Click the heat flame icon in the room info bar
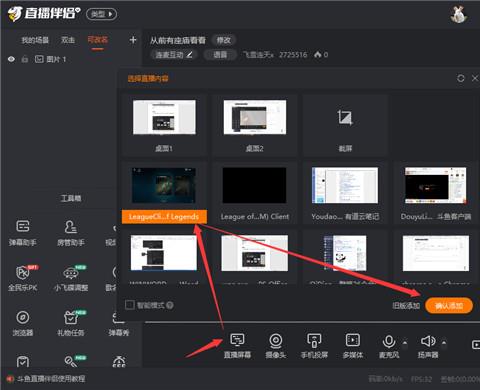 pos(318,54)
